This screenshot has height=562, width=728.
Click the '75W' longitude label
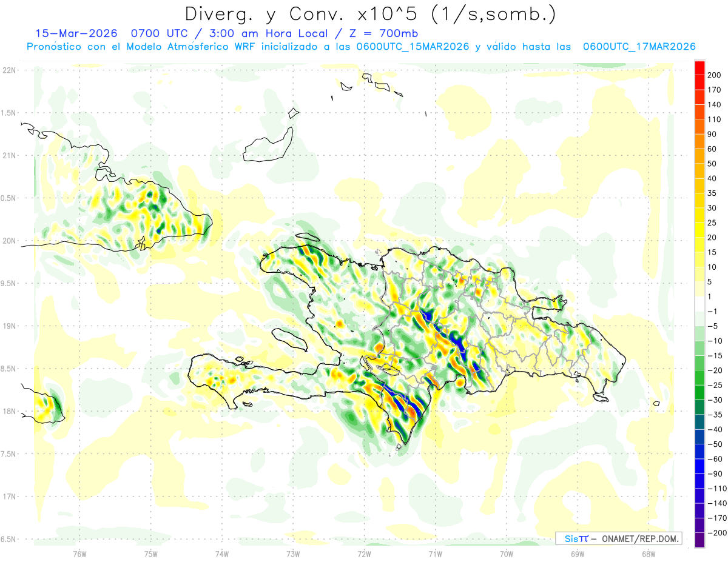(x=150, y=554)
